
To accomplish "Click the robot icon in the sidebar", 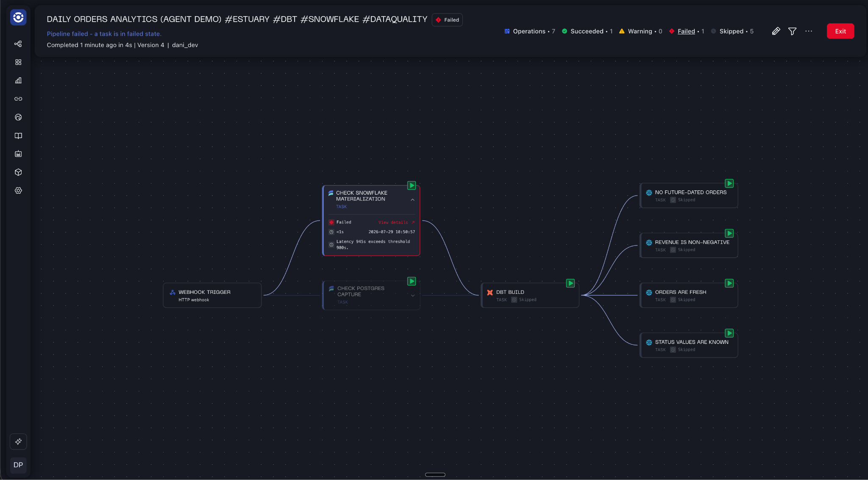I will (x=18, y=154).
